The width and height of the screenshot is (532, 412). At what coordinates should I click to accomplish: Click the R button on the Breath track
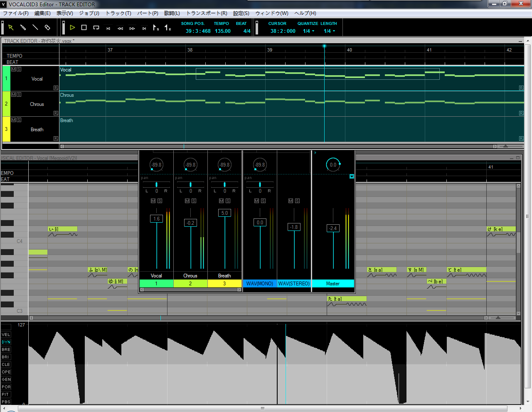coord(56,139)
